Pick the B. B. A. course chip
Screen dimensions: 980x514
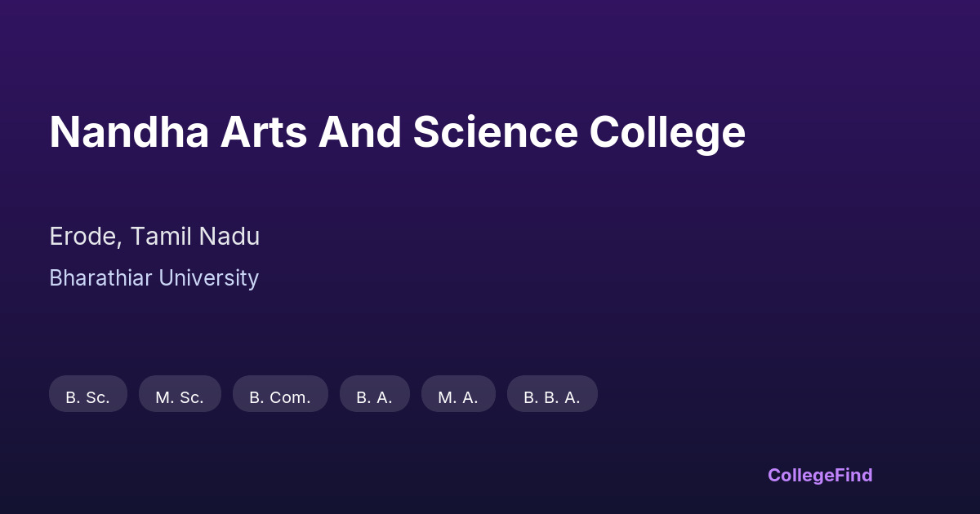pos(552,395)
